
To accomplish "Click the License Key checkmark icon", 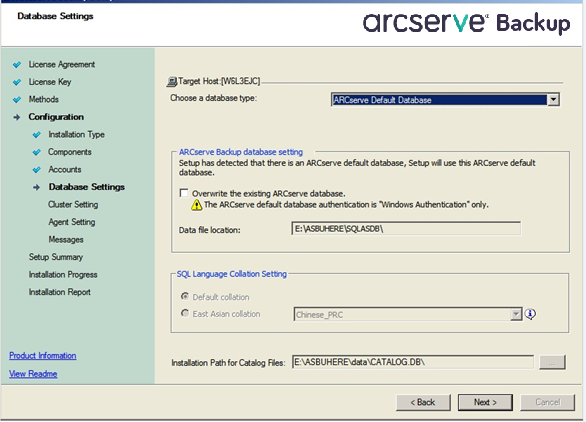I will [17, 82].
